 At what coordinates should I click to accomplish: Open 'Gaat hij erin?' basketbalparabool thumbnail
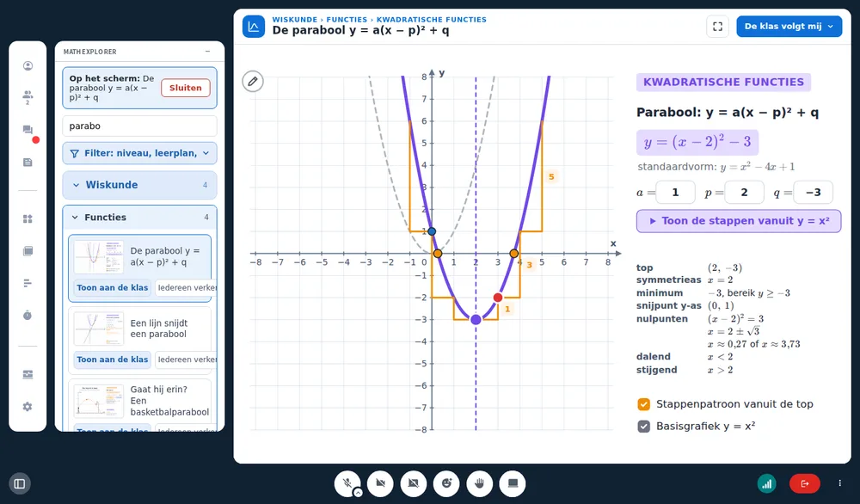(99, 401)
